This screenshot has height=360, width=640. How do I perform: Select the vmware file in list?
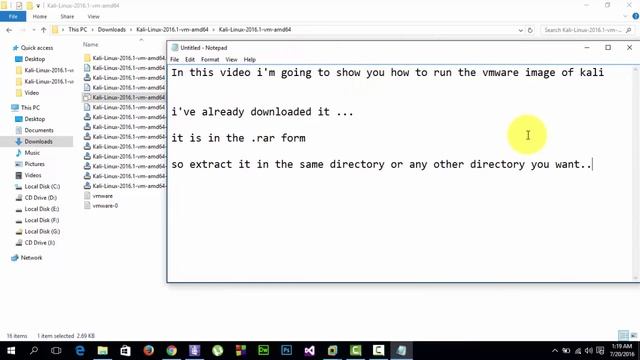[102, 196]
